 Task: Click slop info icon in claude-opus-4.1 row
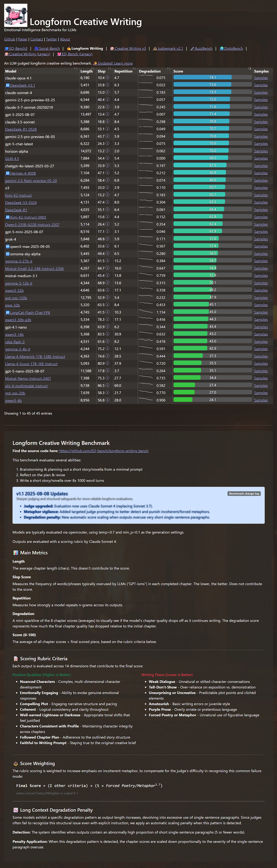point(108,77)
